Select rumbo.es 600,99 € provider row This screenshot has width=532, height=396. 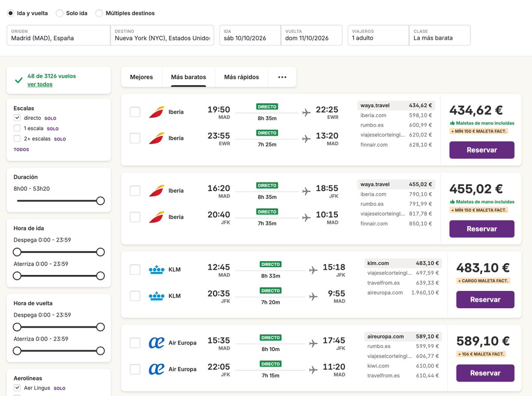click(x=396, y=125)
